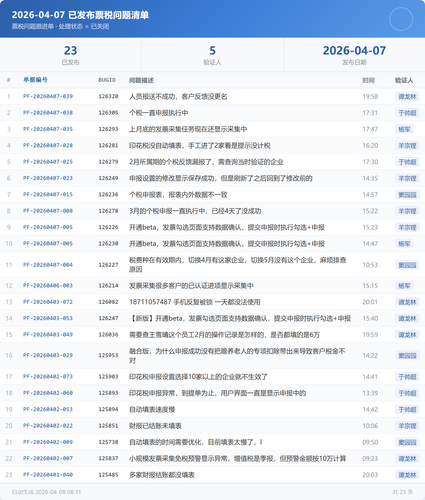
Task: Open ticket PF-20260407-015
Action: pyautogui.click(x=48, y=194)
